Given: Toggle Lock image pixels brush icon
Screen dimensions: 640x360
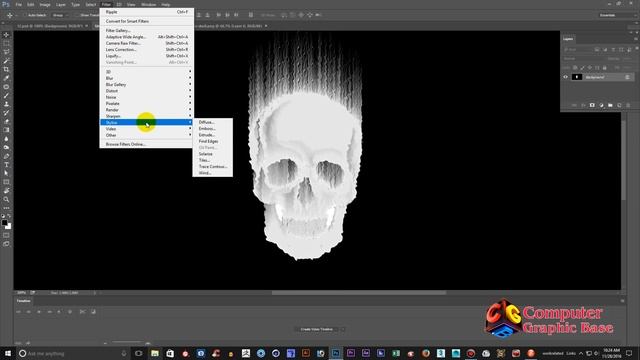Looking at the screenshot, I should tap(582, 67).
